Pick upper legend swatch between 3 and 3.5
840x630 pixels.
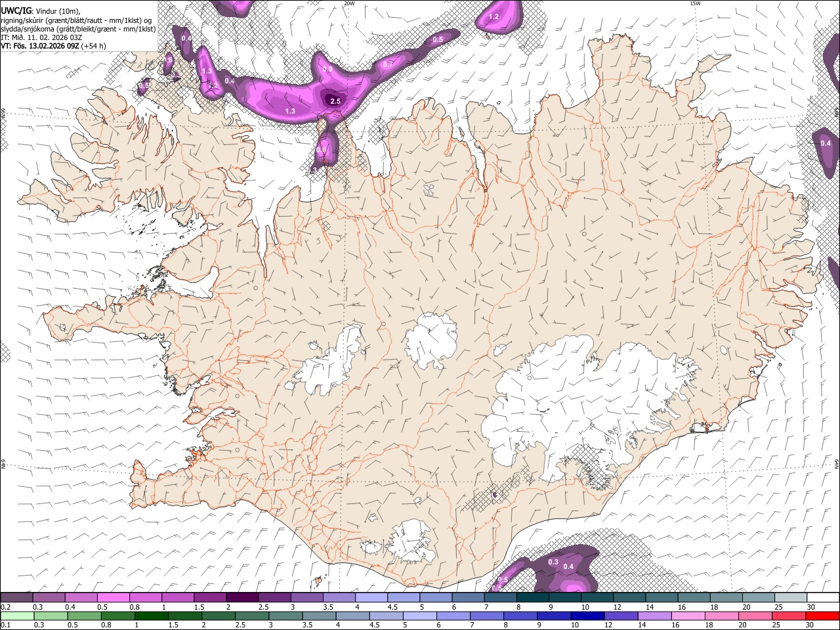(306, 597)
